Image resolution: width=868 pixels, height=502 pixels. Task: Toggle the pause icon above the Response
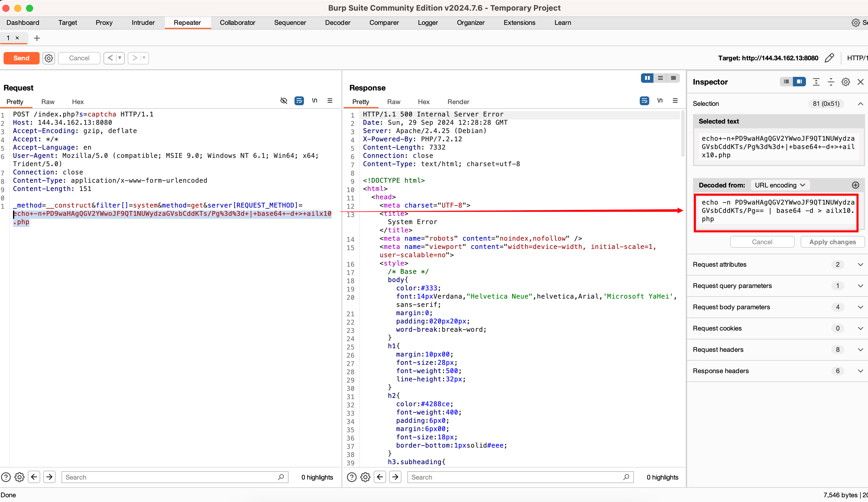[647, 78]
